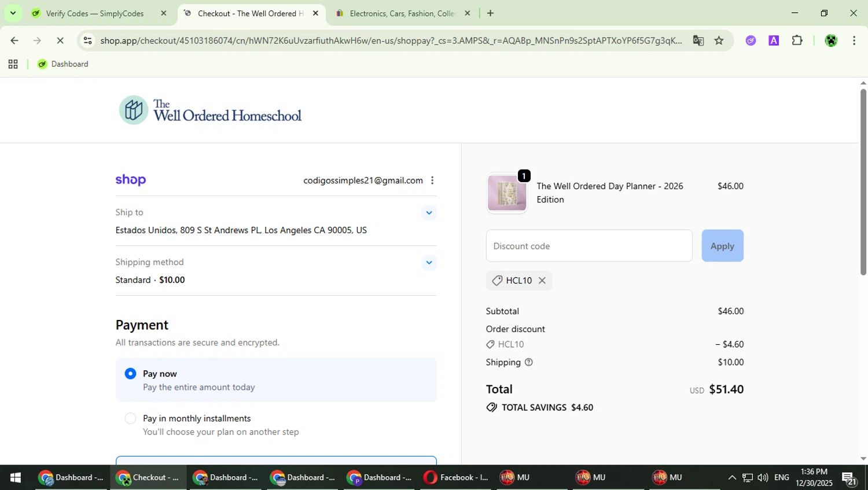Open taskbar clock and date

(814, 478)
